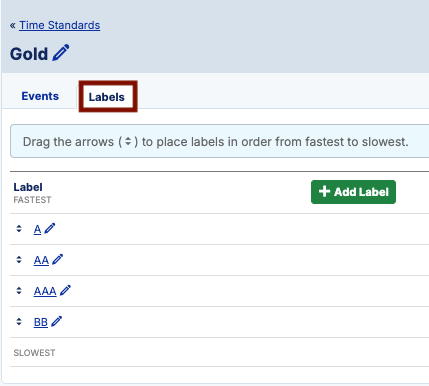Edit label A using its pencil icon
429x386 pixels.
[x=50, y=228]
